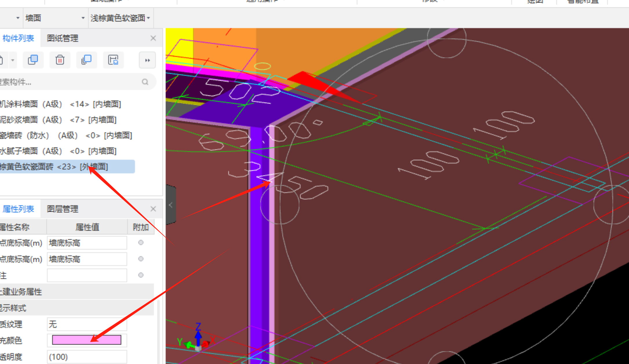Click the 附加 column header

tap(141, 227)
